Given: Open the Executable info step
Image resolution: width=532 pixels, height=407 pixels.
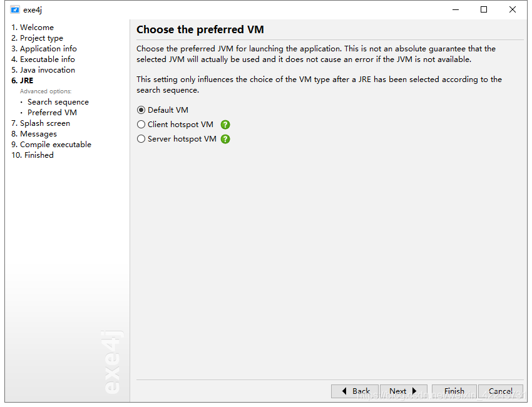Looking at the screenshot, I should click(x=43, y=59).
